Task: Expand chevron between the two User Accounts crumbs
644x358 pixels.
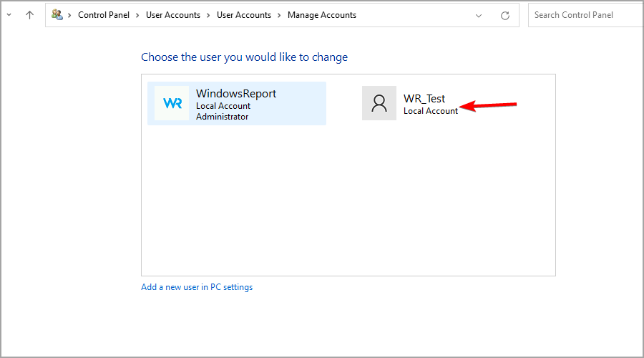Action: (208, 15)
